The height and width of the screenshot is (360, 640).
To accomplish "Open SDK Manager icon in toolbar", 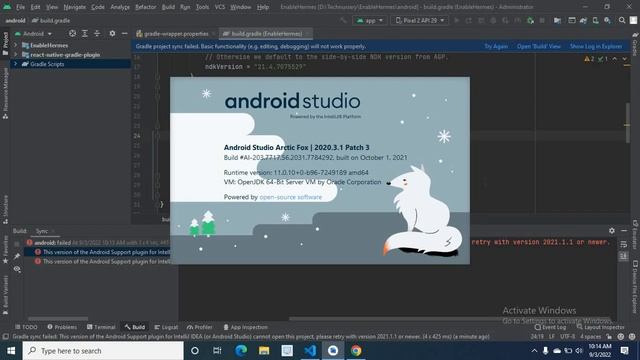I will 607,20.
